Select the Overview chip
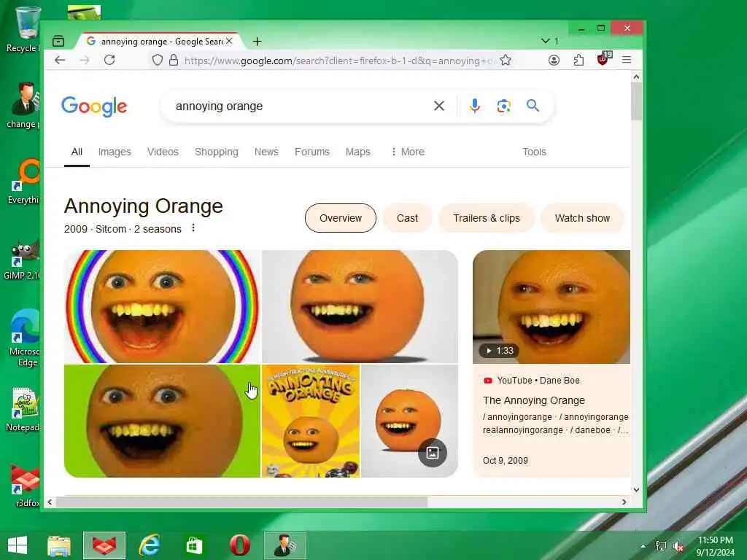Screen dimensions: 747x560 341,218
